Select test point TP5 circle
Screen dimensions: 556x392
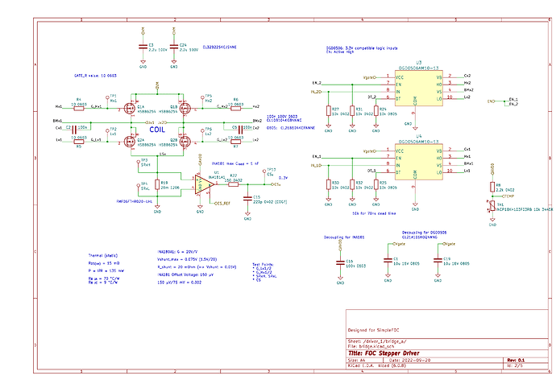coord(202,97)
